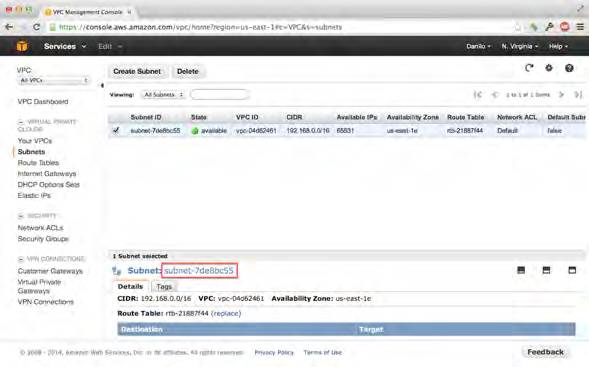This screenshot has height=367, width=589.
Task: Click the bookmark star in address bar
Action: (x=518, y=27)
